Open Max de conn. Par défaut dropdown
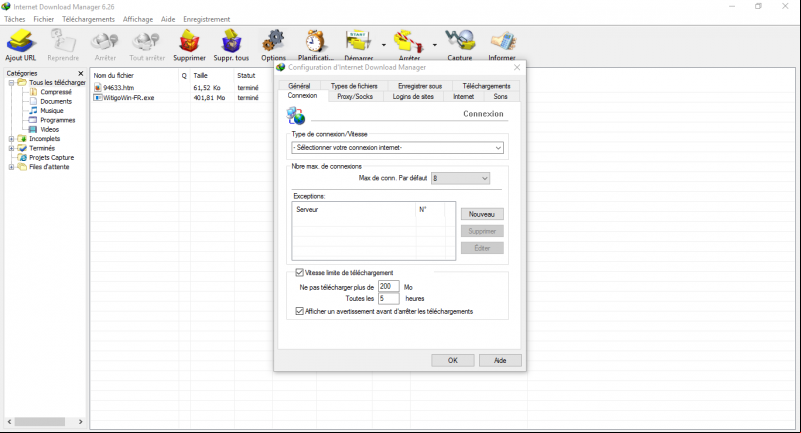 coord(460,178)
